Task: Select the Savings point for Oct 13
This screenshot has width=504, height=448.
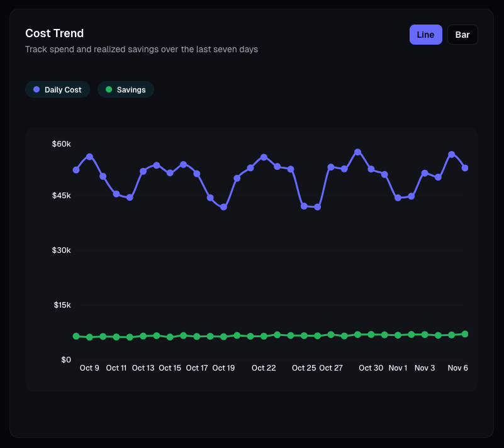Action: point(143,336)
